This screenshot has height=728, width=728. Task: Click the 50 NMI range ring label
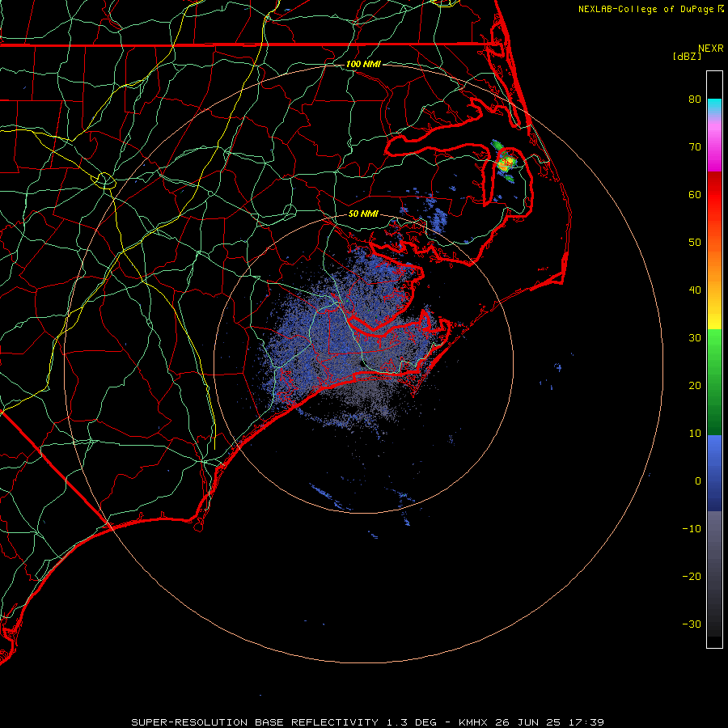tap(363, 214)
